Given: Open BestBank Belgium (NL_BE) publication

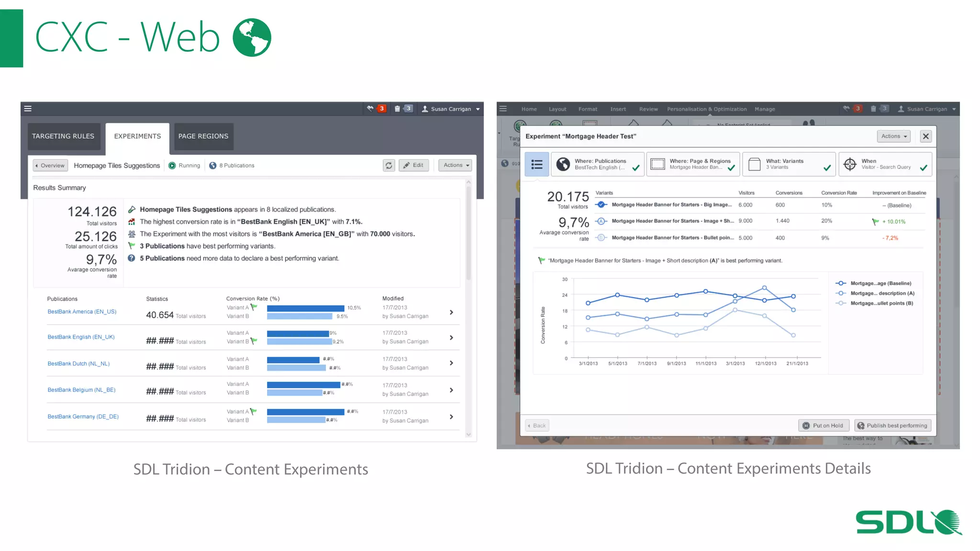Looking at the screenshot, I should [81, 390].
